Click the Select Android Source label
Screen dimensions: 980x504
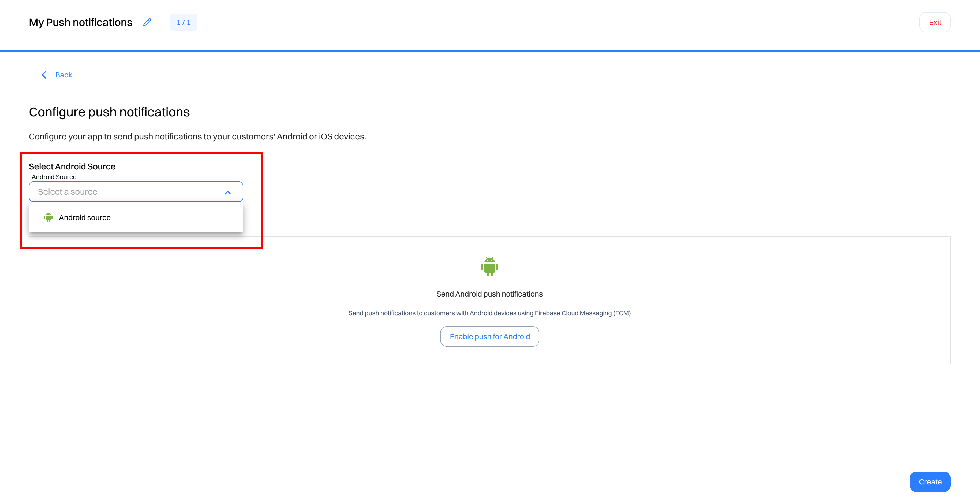(72, 166)
